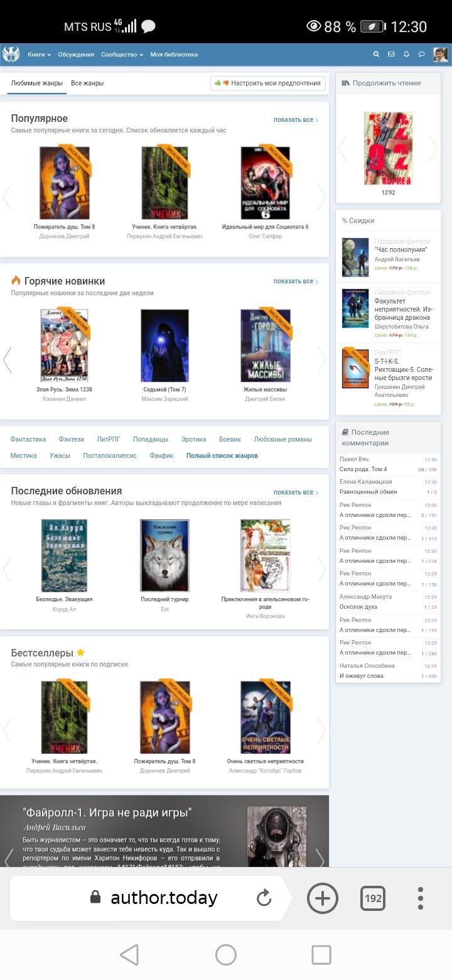Open author Первухин Андрей Евгеньевич under Популярное

164,236
